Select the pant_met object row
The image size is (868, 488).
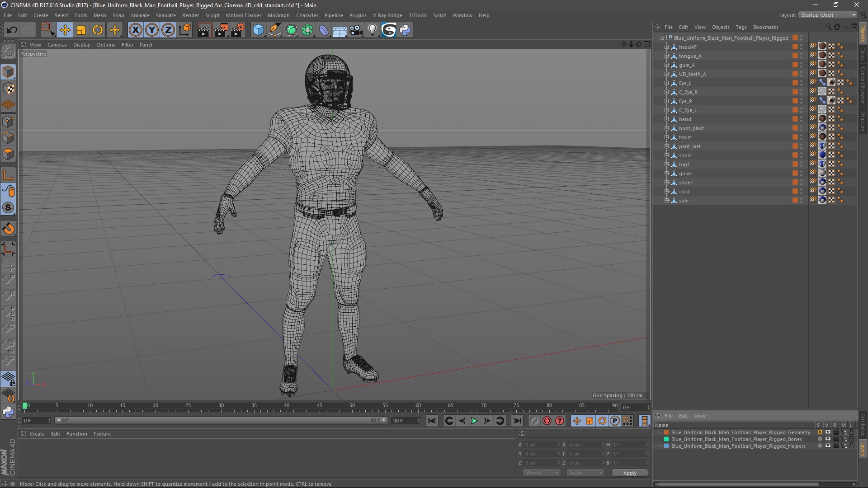tap(722, 146)
